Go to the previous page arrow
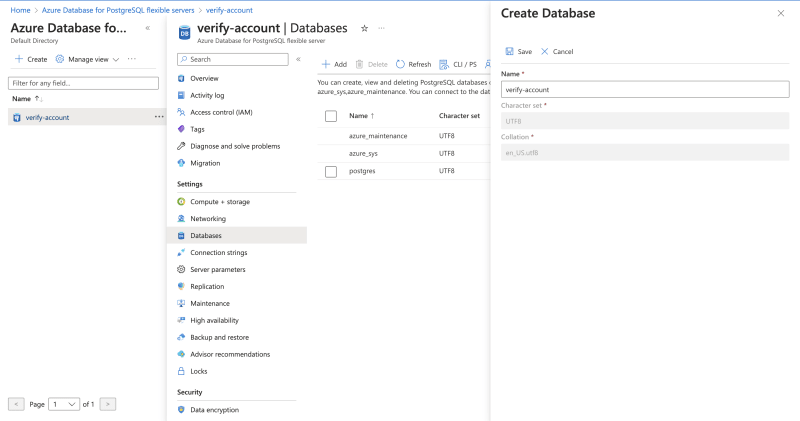Viewport: 800px width, 421px height. [x=16, y=404]
